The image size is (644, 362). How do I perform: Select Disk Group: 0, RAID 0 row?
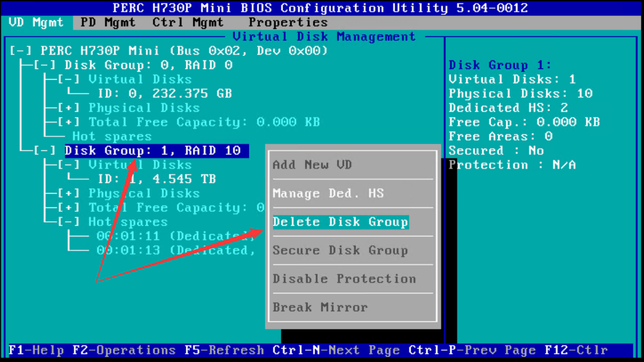click(x=148, y=65)
